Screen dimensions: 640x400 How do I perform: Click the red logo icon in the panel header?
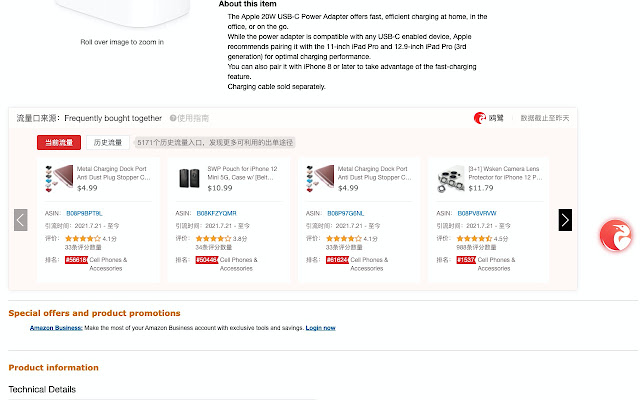click(480, 118)
